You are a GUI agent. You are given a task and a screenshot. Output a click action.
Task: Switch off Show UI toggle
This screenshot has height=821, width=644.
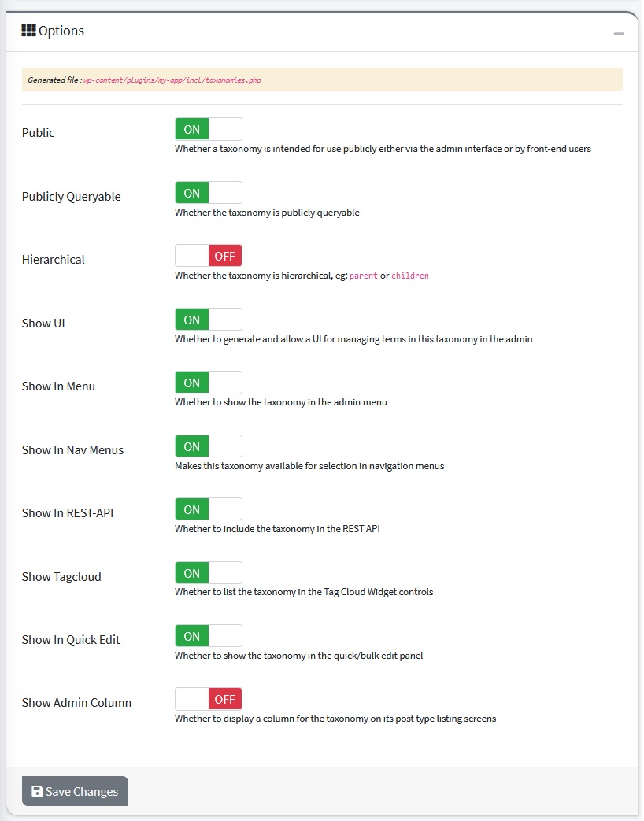(209, 320)
